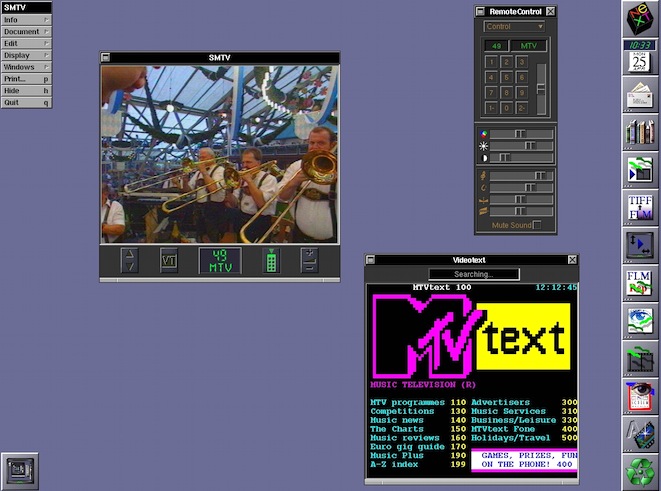
Task: Choose Quit from the SMTV menu
Action: [x=26, y=102]
